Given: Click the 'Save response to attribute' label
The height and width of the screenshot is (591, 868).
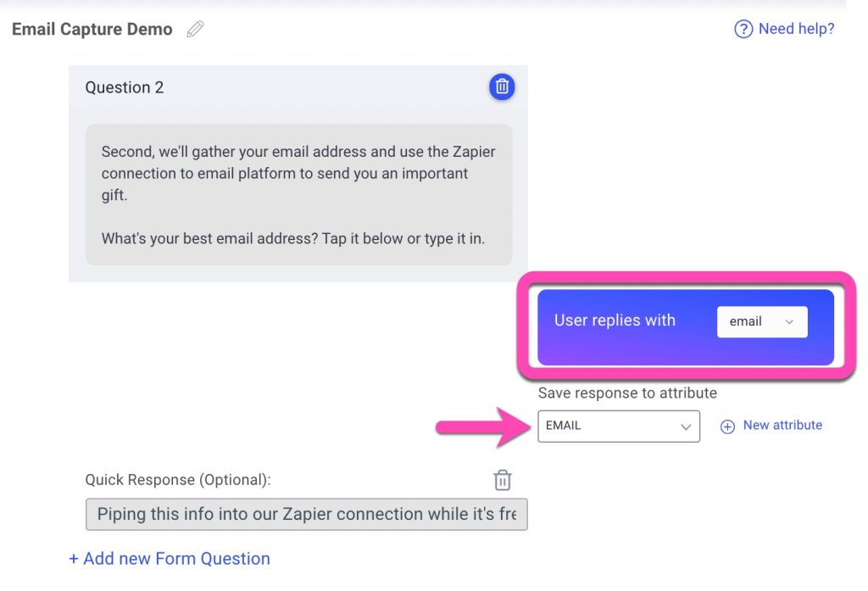Looking at the screenshot, I should pos(627,393).
